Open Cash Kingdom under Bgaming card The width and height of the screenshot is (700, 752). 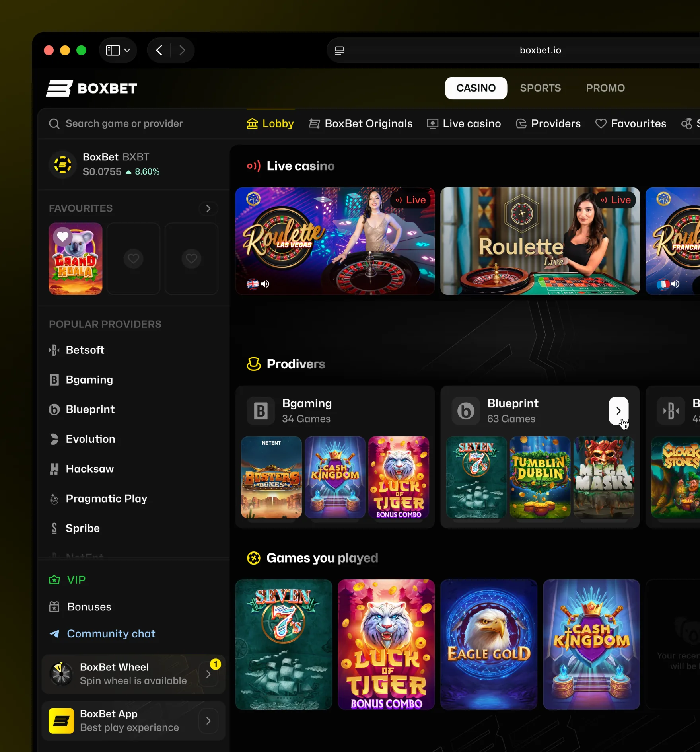pyautogui.click(x=335, y=477)
